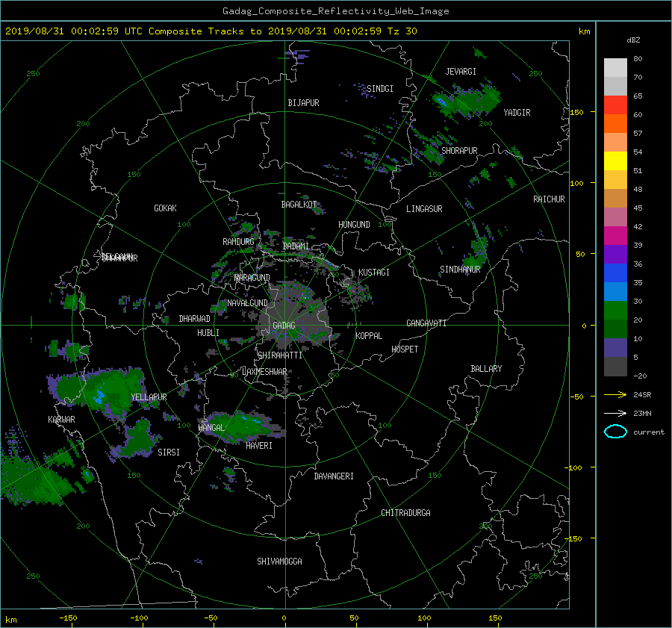Screen dimensions: 672x628
Task: Click the DAVANGERI city label
Action: click(x=334, y=476)
